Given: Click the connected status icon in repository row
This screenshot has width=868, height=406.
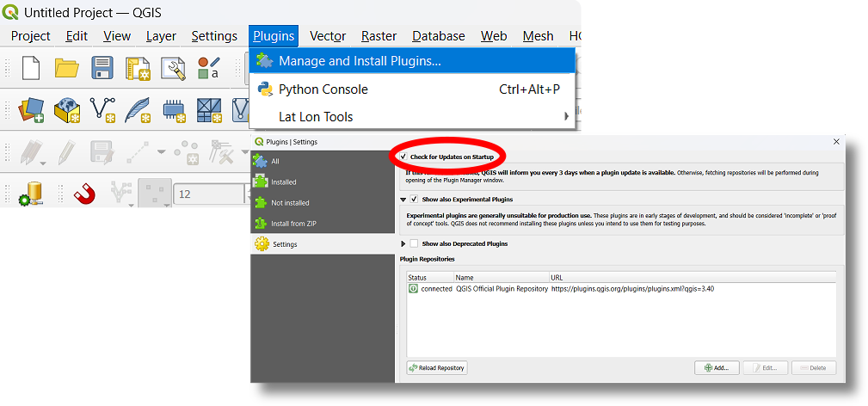Looking at the screenshot, I should click(x=413, y=288).
